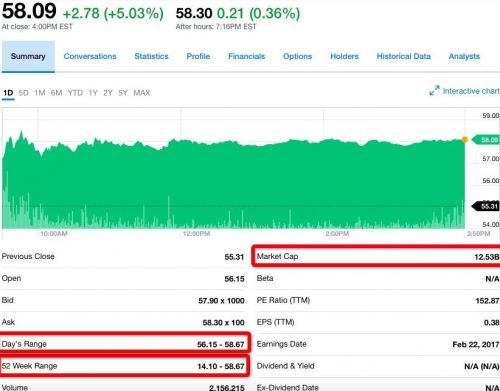Screen dimensions: 500x391
Task: Open the Statistics tab
Action: coord(151,56)
